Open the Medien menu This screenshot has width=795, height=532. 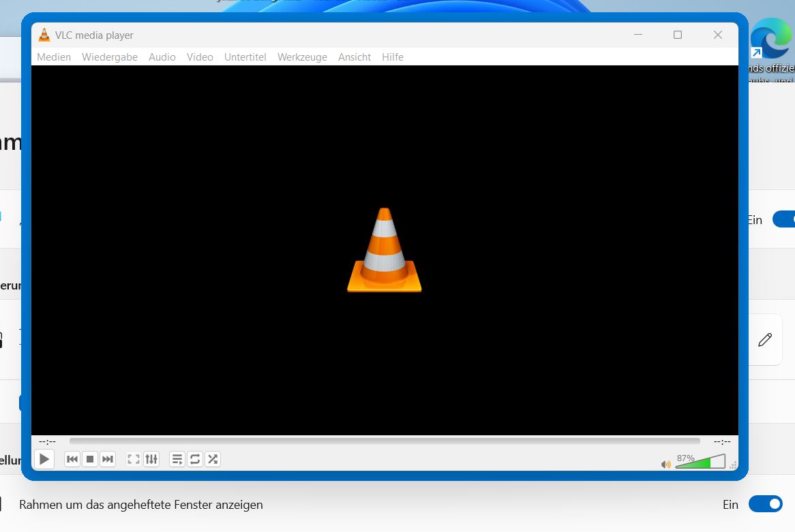click(54, 57)
